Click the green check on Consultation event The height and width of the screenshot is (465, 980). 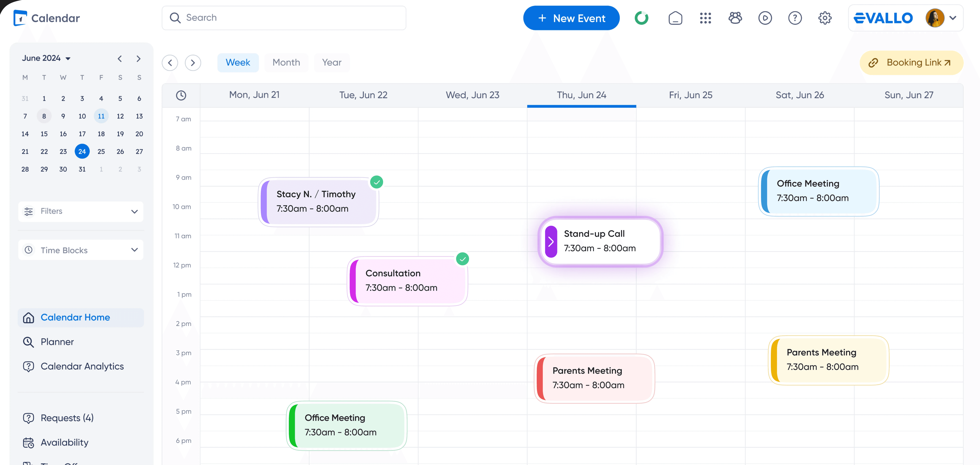coord(463,259)
